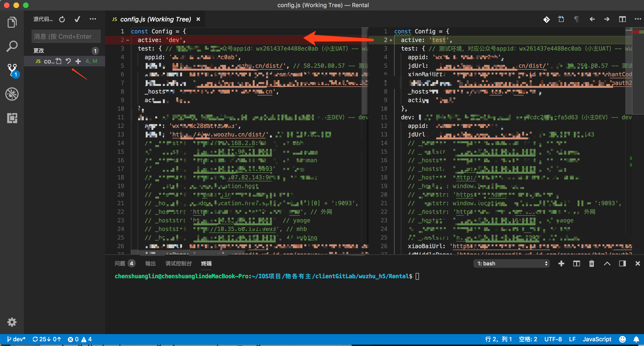Open the Extensions view
The image size is (644, 346).
[12, 118]
